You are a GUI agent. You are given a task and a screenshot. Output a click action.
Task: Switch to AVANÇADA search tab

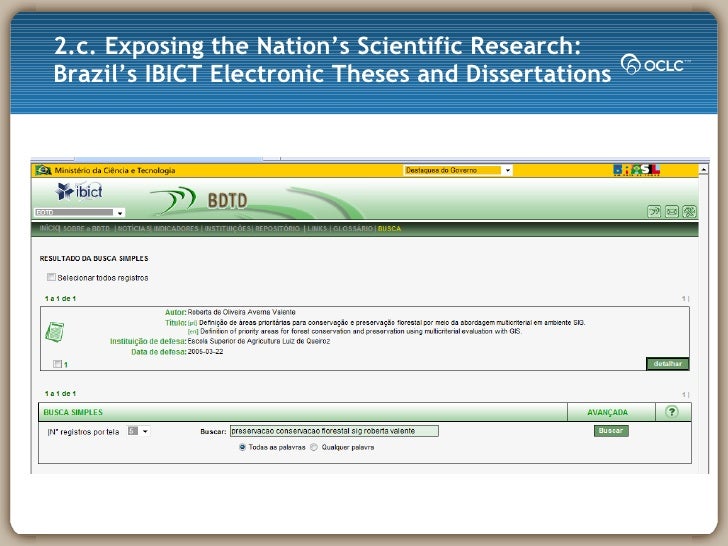point(607,412)
